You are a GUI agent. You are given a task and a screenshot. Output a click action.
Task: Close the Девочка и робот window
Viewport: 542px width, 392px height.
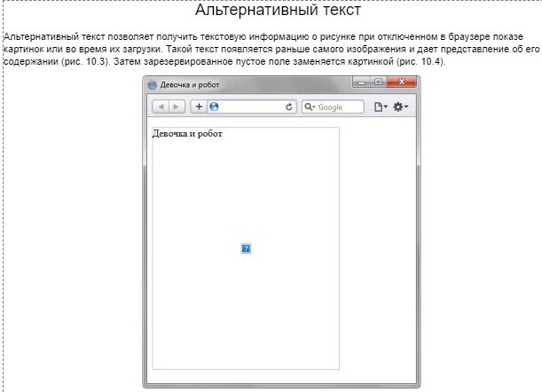[401, 82]
